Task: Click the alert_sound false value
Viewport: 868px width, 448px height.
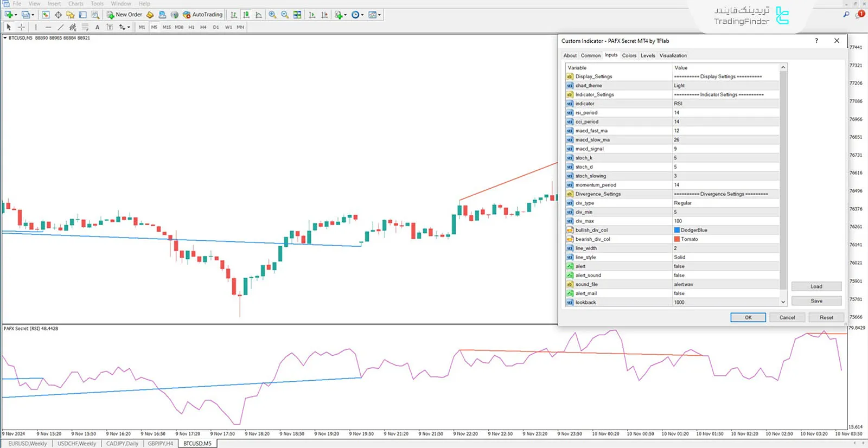Action: point(679,276)
